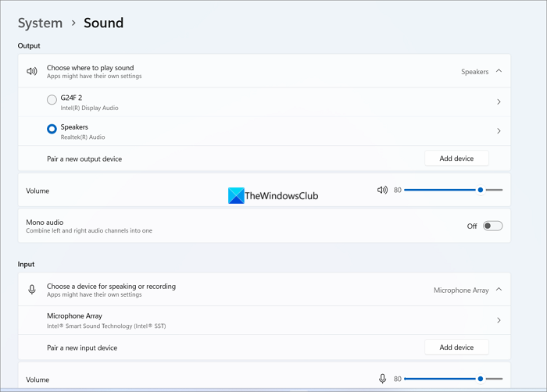Open G24F 2 device properties arrow

pyautogui.click(x=499, y=102)
